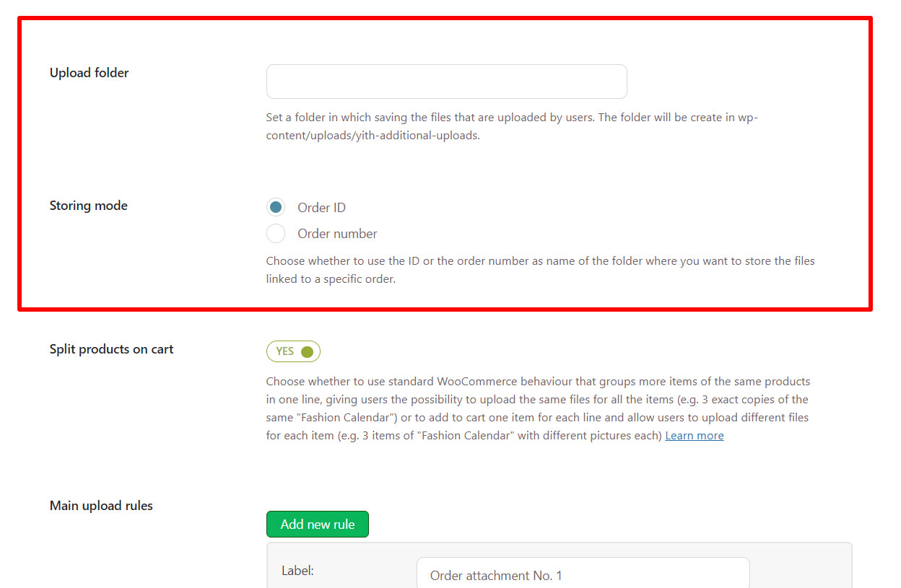The image size is (901, 588).
Task: Click the "Label:" field caption
Action: click(x=297, y=571)
